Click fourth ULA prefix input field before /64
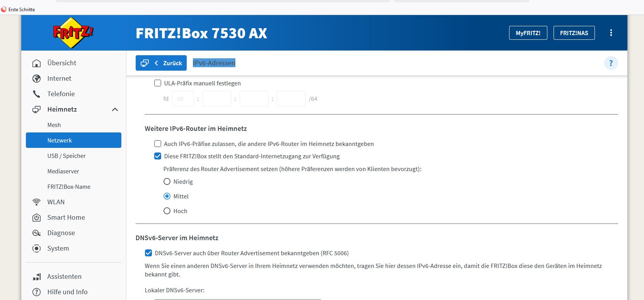The width and height of the screenshot is (644, 300). tap(291, 98)
